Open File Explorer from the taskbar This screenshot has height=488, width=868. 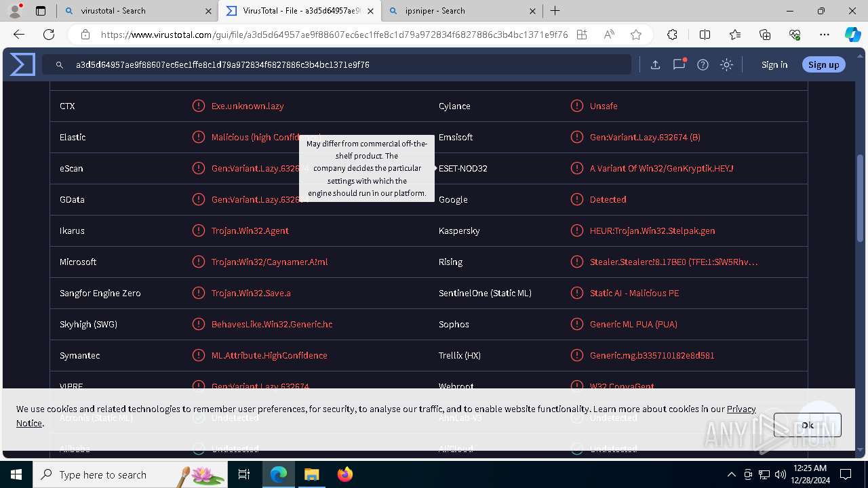click(x=311, y=474)
